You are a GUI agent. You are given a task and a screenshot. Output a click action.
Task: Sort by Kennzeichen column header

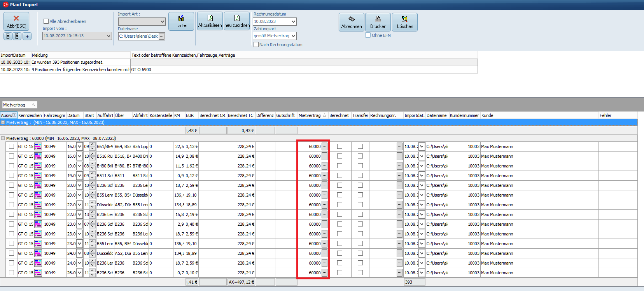(x=30, y=115)
